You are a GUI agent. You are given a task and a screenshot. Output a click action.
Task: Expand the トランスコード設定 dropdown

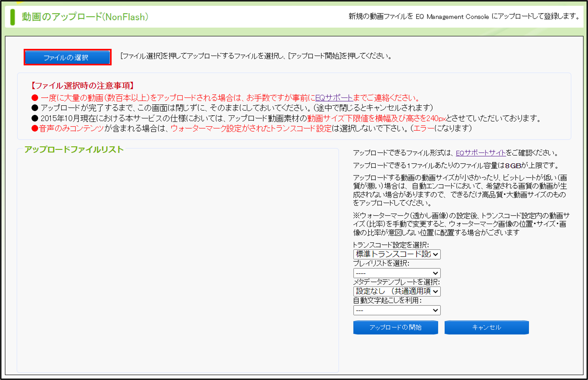(397, 254)
